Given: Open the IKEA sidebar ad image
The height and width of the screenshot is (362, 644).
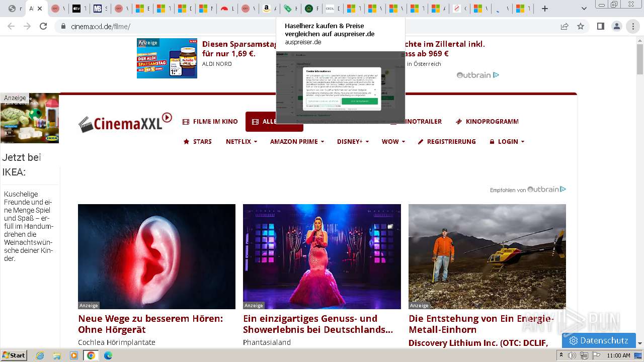Looking at the screenshot, I should point(30,118).
